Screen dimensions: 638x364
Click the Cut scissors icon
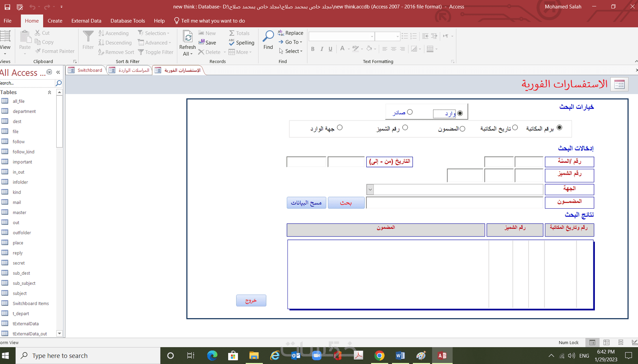[38, 33]
